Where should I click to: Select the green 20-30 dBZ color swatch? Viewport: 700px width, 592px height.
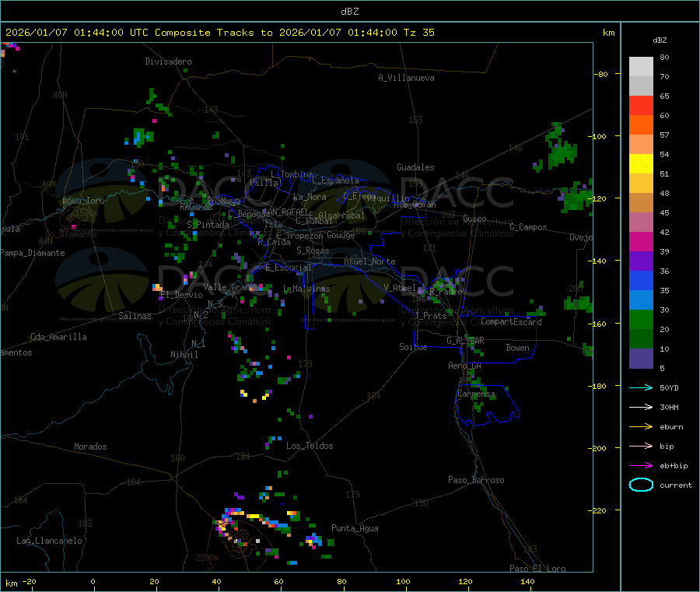[x=641, y=319]
